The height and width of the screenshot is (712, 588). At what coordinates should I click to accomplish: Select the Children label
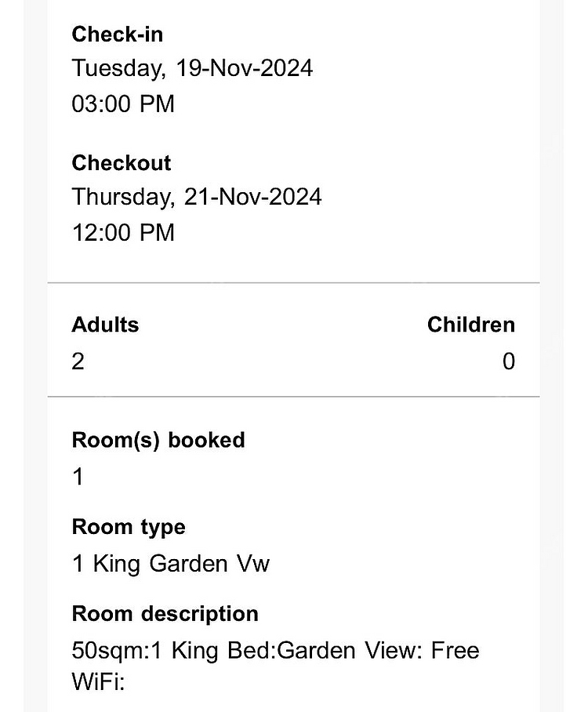click(471, 325)
